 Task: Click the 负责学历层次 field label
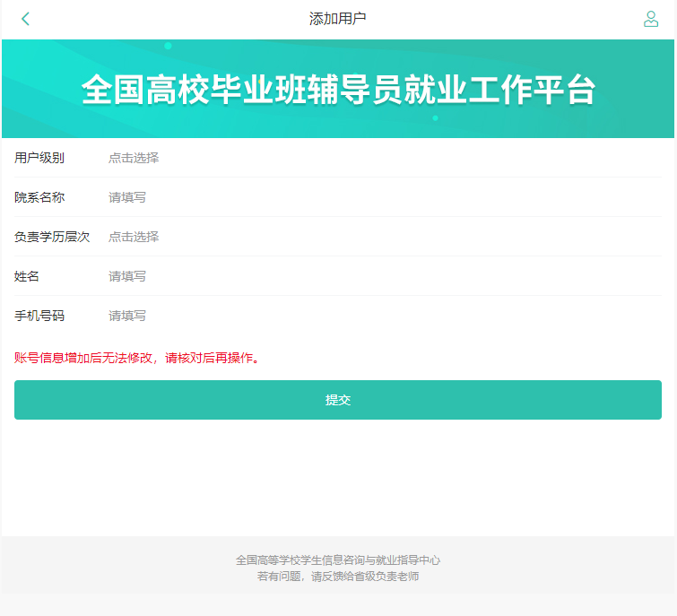52,237
